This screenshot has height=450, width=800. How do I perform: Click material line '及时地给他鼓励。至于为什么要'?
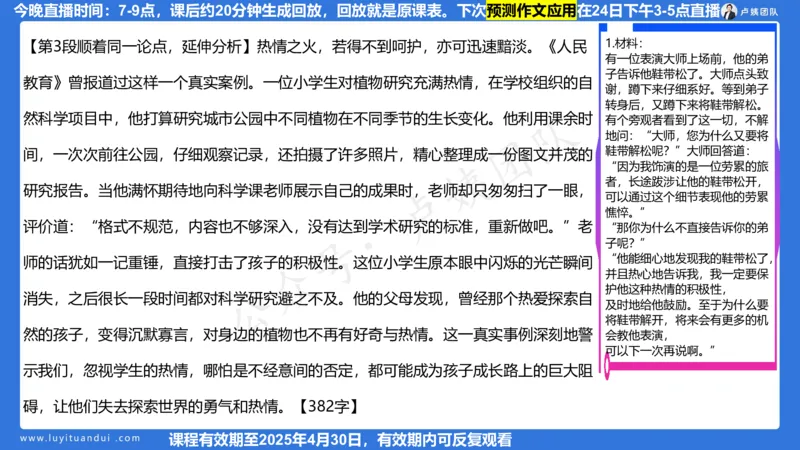(687, 305)
